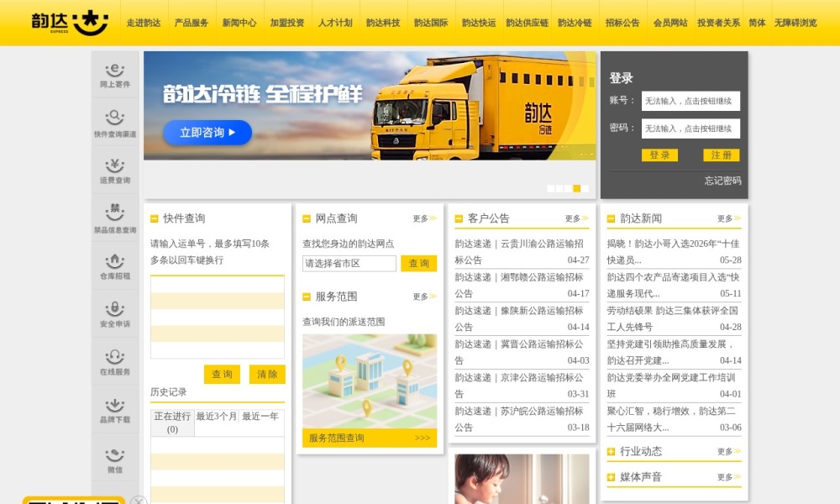This screenshot has width=840, height=504.
Task: Open 更多 for 客户公告
Action: click(577, 218)
